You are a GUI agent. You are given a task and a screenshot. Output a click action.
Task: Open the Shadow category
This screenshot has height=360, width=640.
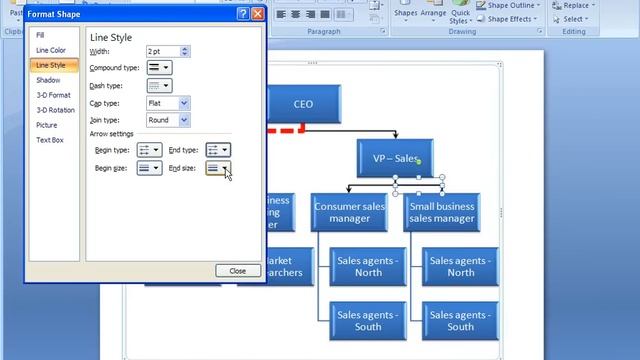point(48,80)
